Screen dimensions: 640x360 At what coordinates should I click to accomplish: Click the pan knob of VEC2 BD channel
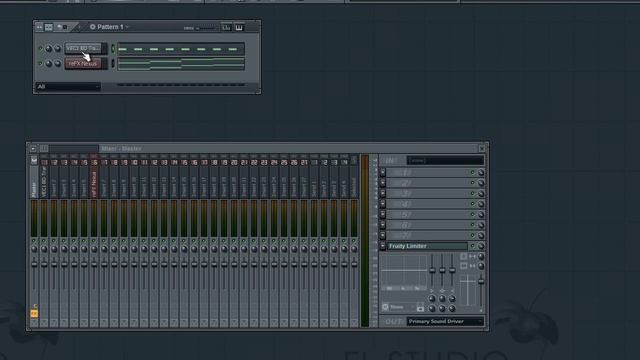[x=49, y=49]
